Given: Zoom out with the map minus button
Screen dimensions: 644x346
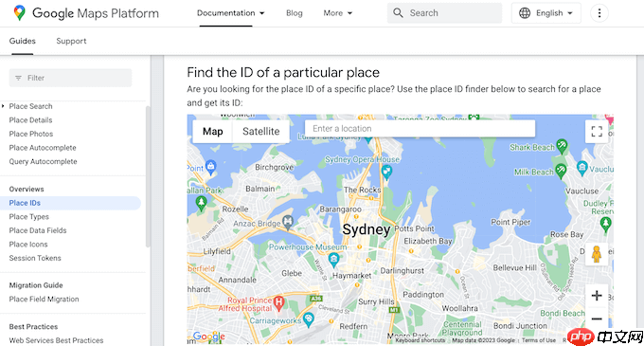Looking at the screenshot, I should pyautogui.click(x=597, y=319).
